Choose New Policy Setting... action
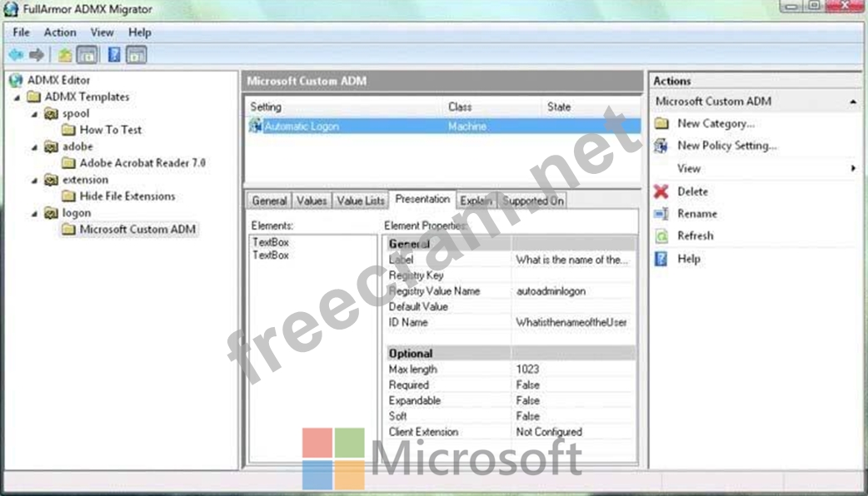 pyautogui.click(x=727, y=146)
